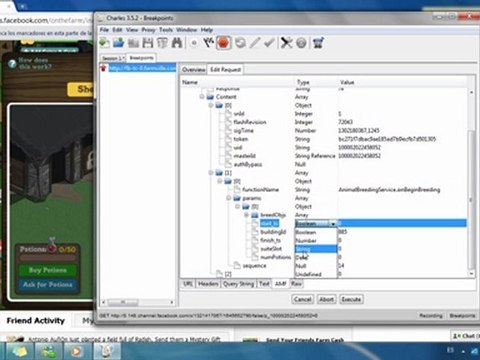Collapse the [1] Array tree node

[211, 173]
